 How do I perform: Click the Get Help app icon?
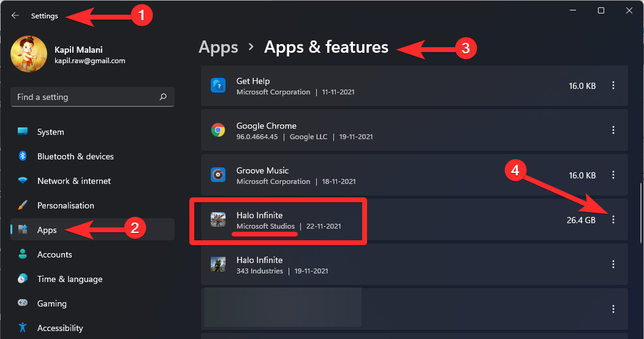click(218, 86)
